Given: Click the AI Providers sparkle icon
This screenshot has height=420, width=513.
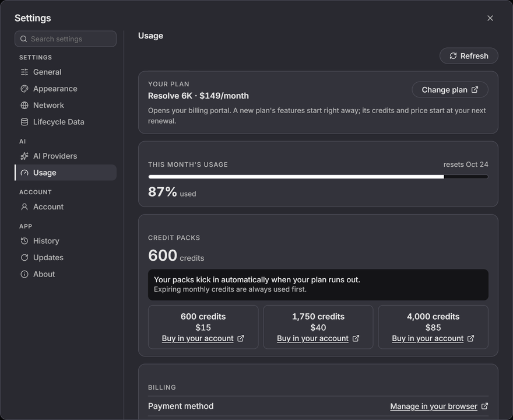Looking at the screenshot, I should click(24, 156).
